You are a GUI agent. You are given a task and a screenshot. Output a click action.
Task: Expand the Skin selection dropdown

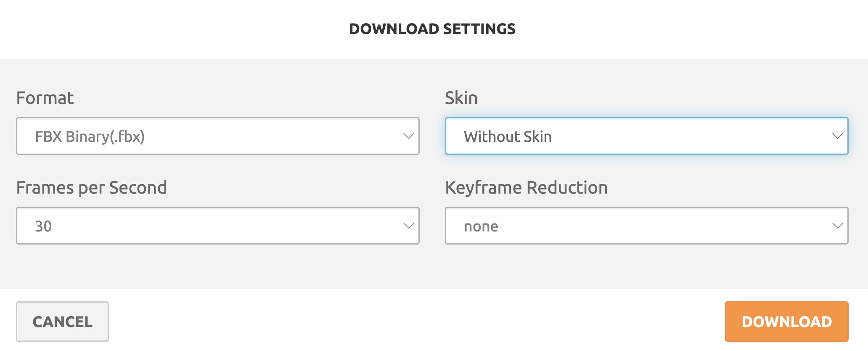point(646,136)
